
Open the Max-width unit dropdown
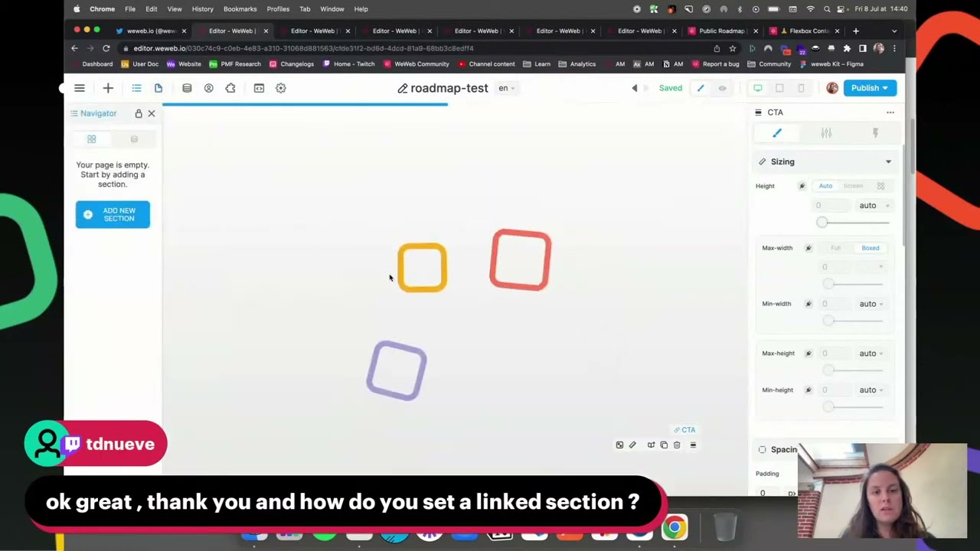point(872,267)
